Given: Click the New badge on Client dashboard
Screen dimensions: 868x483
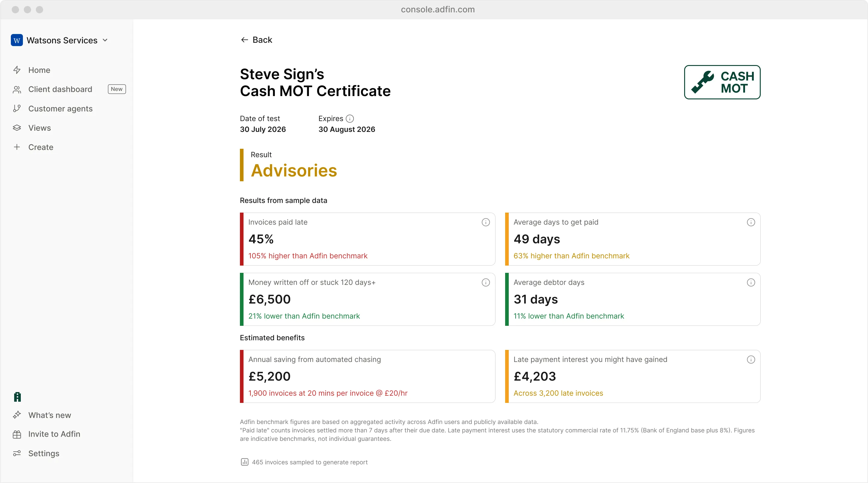Looking at the screenshot, I should pyautogui.click(x=117, y=89).
